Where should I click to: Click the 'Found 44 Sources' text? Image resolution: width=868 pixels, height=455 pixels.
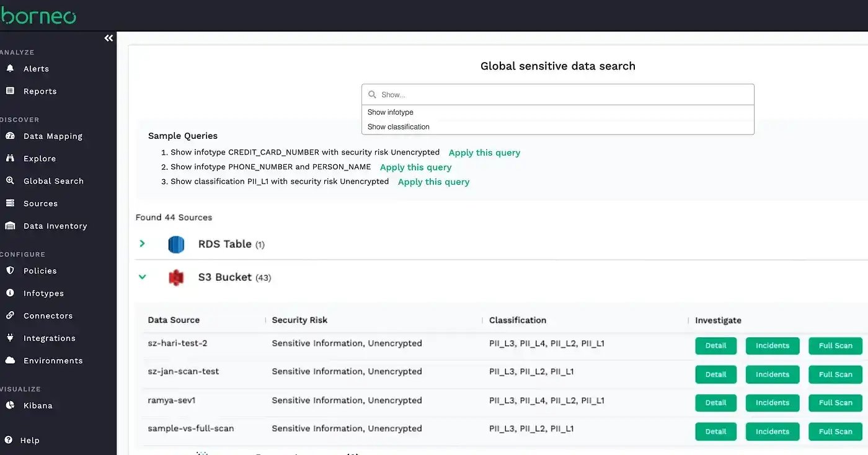pos(174,218)
